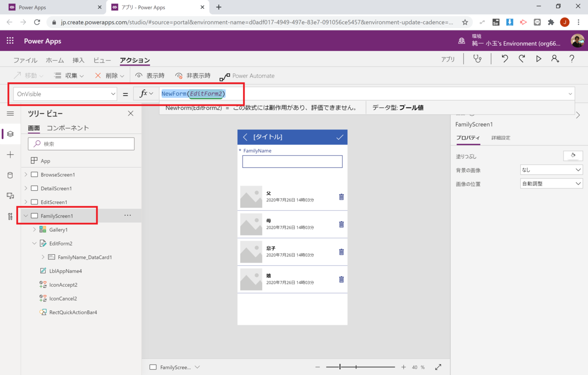588x375 pixels.
Task: Click the 表示時 action button
Action: click(149, 76)
